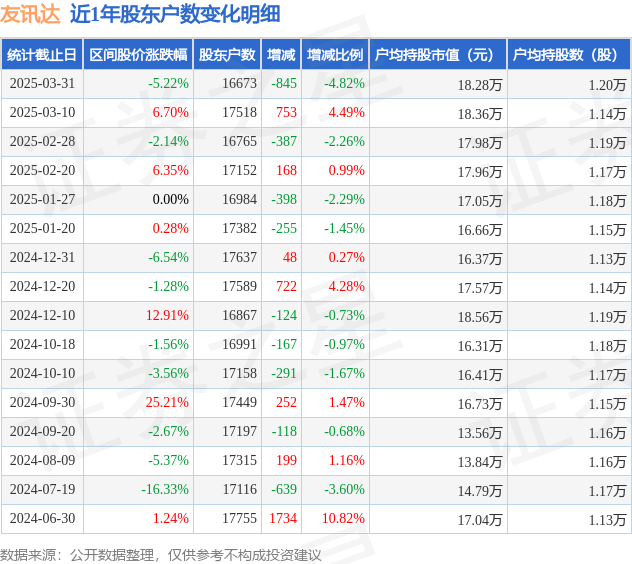Click shareholder count 17518

(239, 112)
